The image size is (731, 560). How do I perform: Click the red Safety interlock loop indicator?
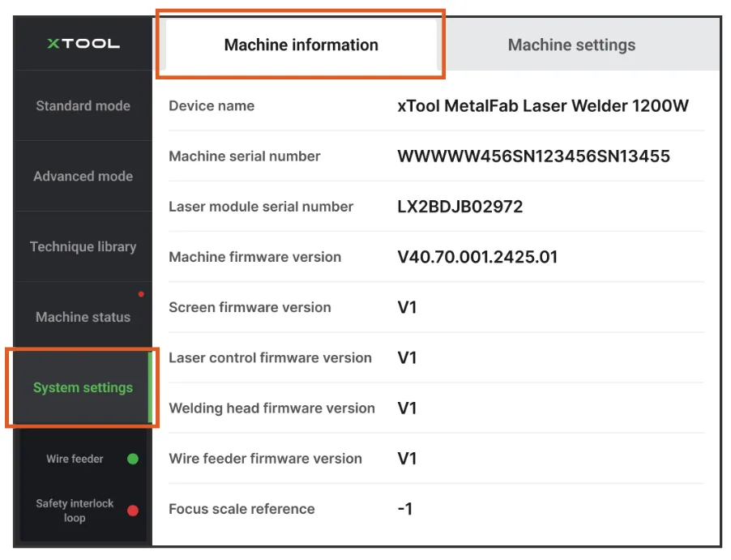coord(133,511)
